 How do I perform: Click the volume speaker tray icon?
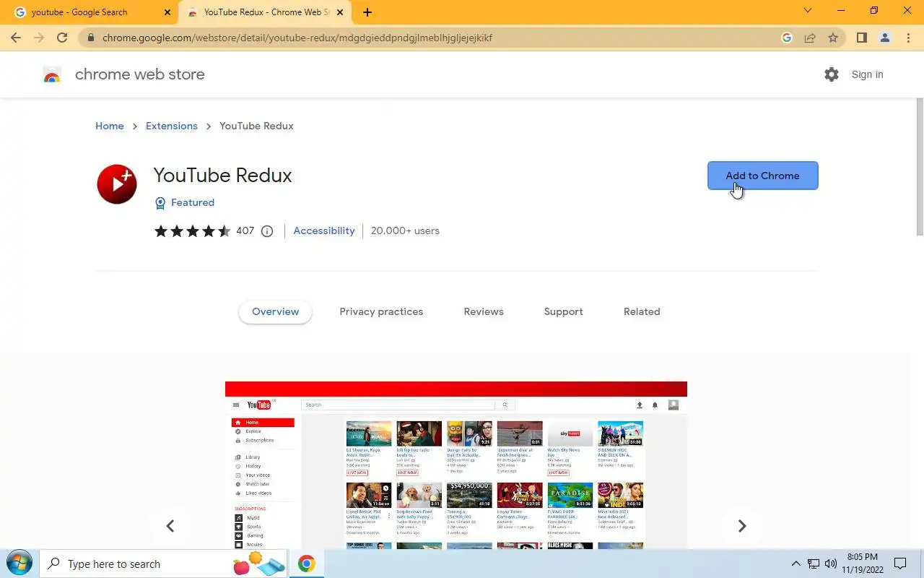pyautogui.click(x=831, y=564)
